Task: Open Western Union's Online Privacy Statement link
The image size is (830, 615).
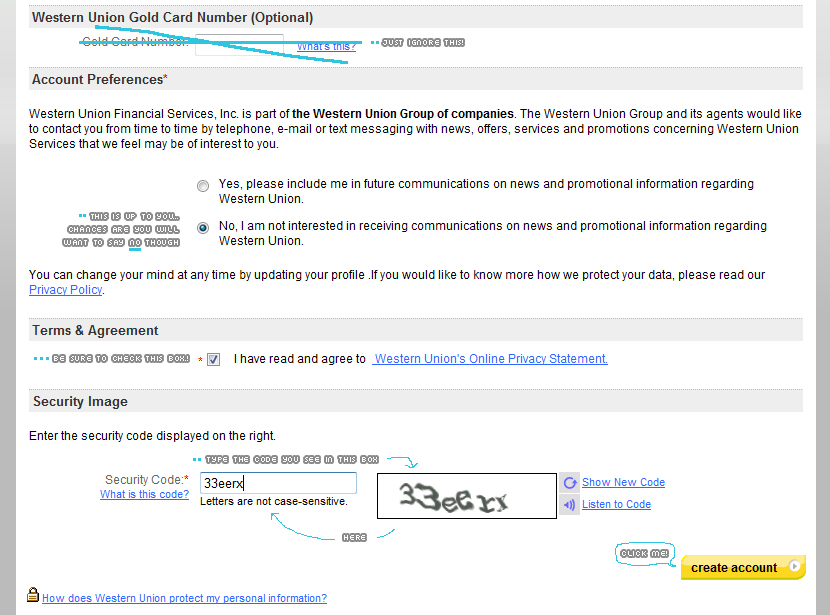Action: [x=490, y=359]
